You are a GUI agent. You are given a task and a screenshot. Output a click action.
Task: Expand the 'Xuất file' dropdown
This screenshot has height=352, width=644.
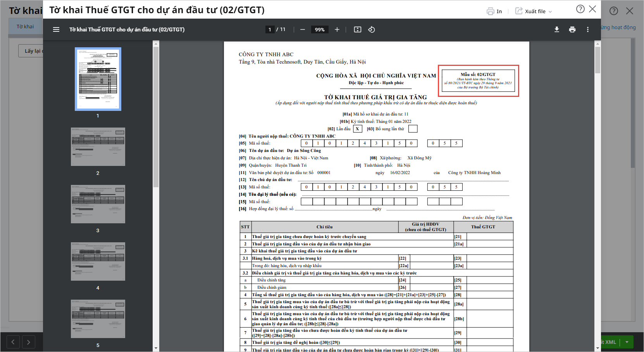pos(534,11)
